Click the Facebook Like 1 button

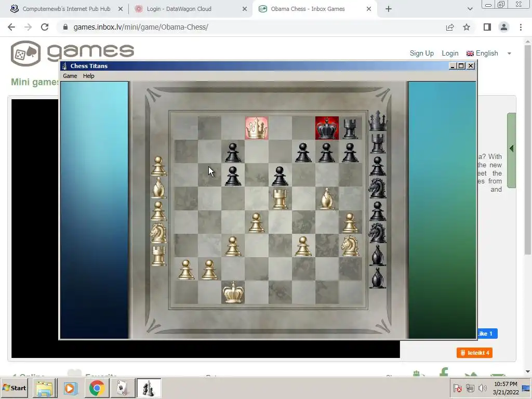pyautogui.click(x=487, y=334)
